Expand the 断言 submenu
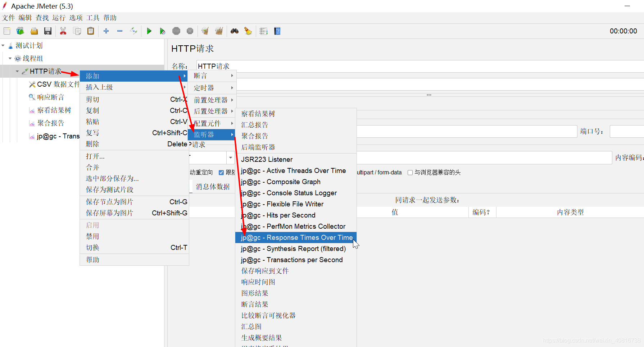 (x=212, y=76)
